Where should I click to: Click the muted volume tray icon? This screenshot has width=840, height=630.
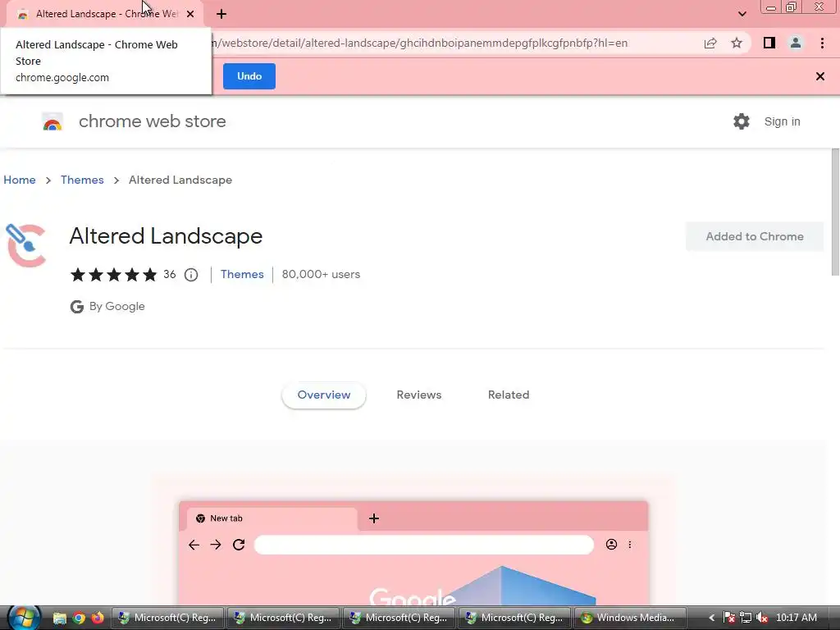pyautogui.click(x=762, y=618)
